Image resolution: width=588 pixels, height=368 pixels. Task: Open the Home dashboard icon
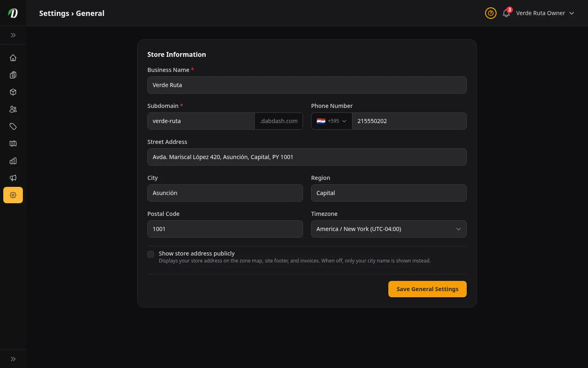click(13, 58)
